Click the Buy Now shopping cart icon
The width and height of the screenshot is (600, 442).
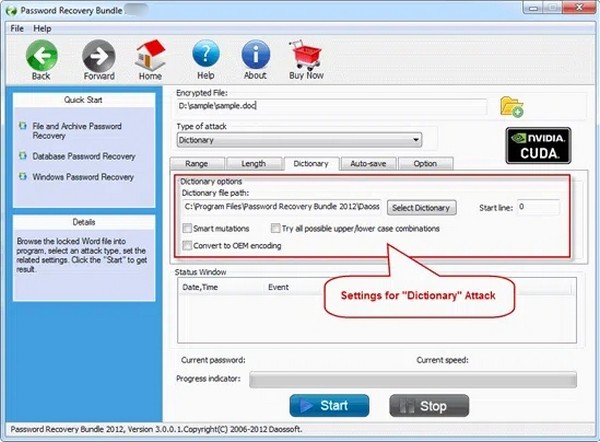tap(306, 55)
